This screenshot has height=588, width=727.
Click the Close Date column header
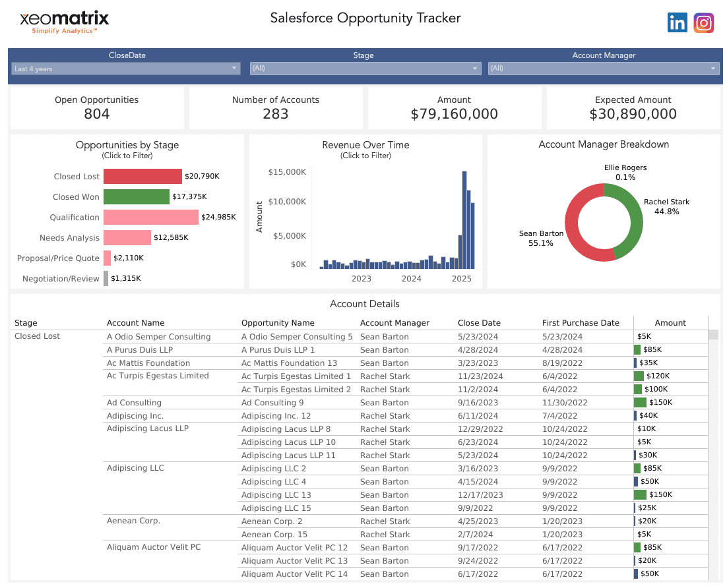[479, 322]
